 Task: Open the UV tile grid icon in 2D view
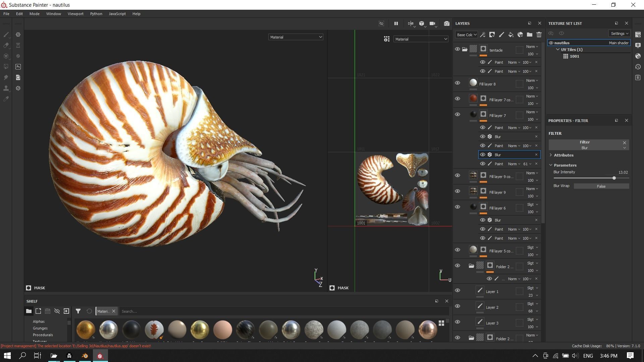387,39
